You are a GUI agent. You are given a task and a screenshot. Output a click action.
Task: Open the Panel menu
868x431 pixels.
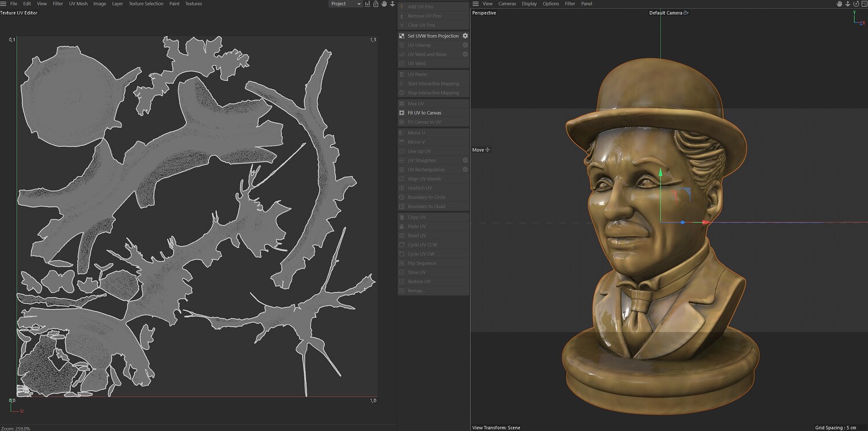tap(587, 3)
